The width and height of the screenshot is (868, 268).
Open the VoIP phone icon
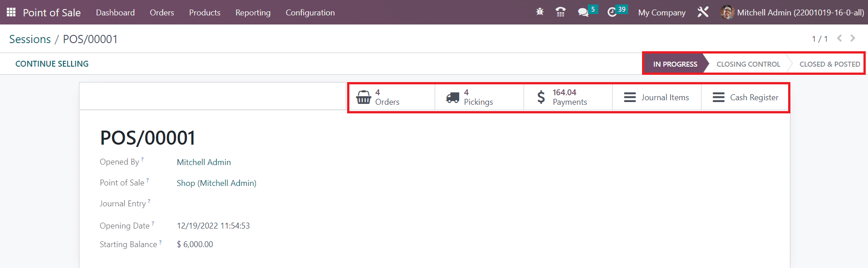coord(560,12)
